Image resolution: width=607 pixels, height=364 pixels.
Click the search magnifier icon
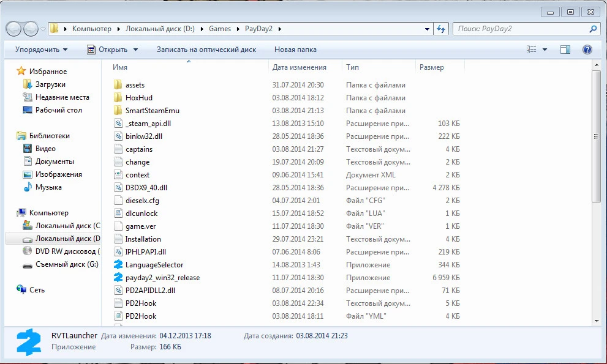click(x=593, y=29)
